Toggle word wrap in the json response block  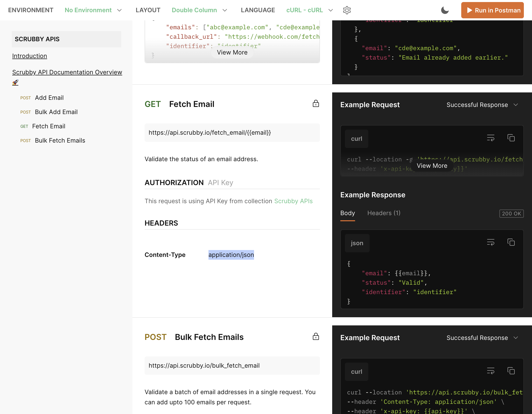point(491,243)
